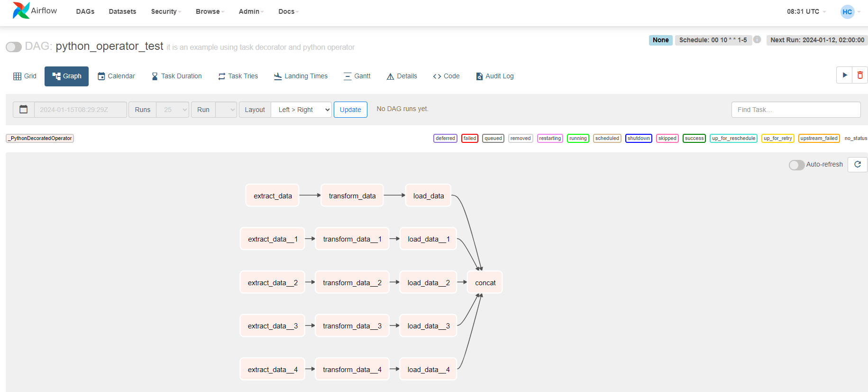Open the Layout Left > Right dropdown
Screen dimensions: 868x392
pos(302,110)
